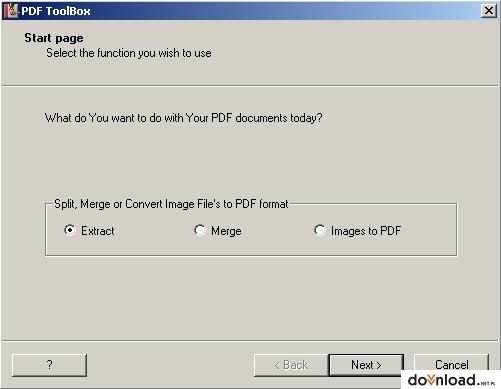Select the Extract radio button
501x389 pixels.
[x=70, y=230]
